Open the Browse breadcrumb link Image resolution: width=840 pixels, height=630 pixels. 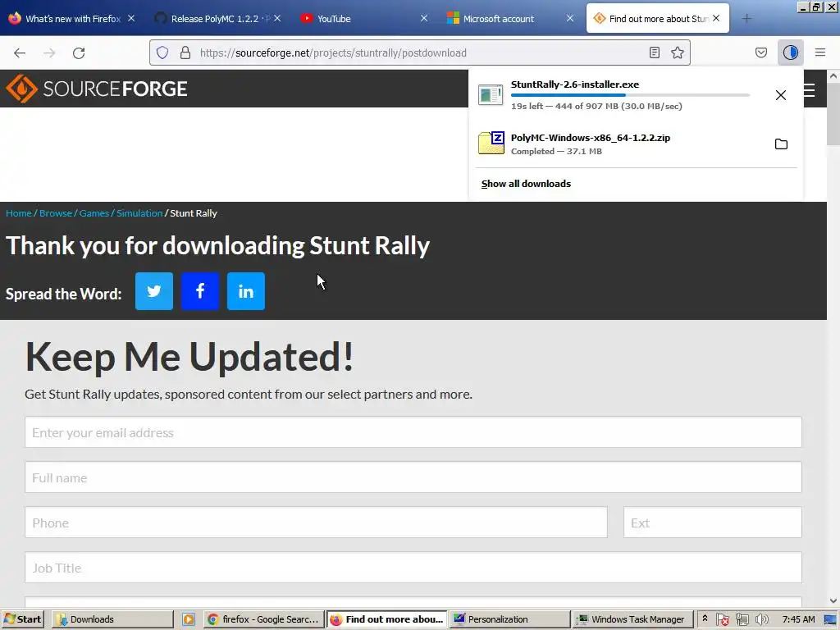55,213
